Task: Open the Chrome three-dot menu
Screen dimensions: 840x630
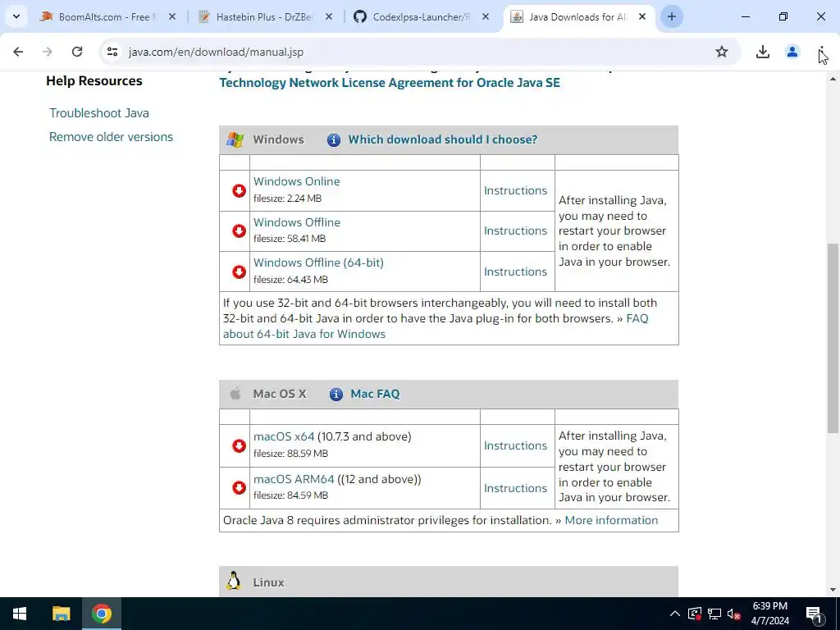Action: click(821, 52)
